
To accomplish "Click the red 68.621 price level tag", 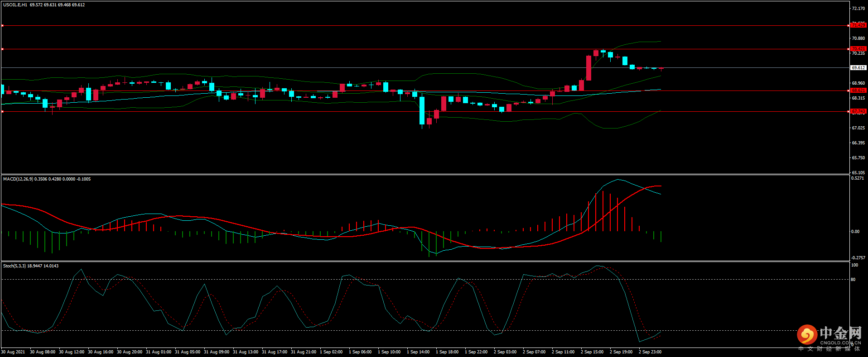I will [858, 90].
